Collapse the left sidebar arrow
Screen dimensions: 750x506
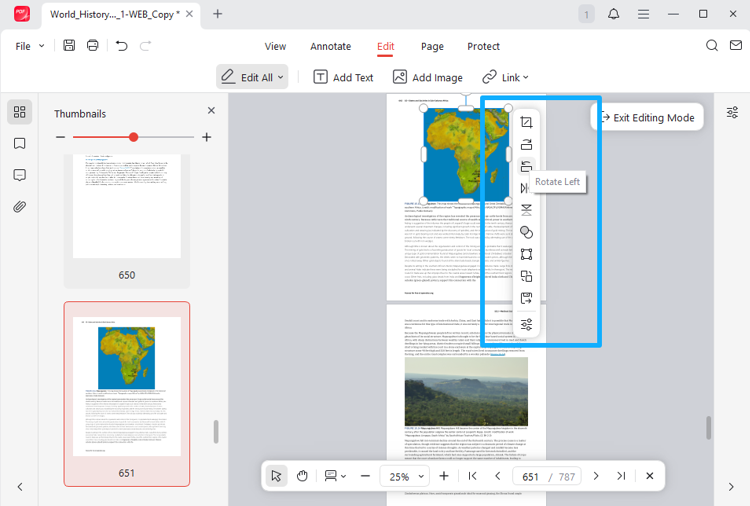(20, 487)
